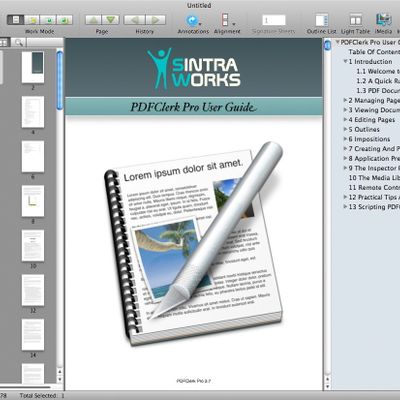Screen dimensions: 400x400
Task: Select page 12 thumbnail
Action: pyautogui.click(x=33, y=290)
